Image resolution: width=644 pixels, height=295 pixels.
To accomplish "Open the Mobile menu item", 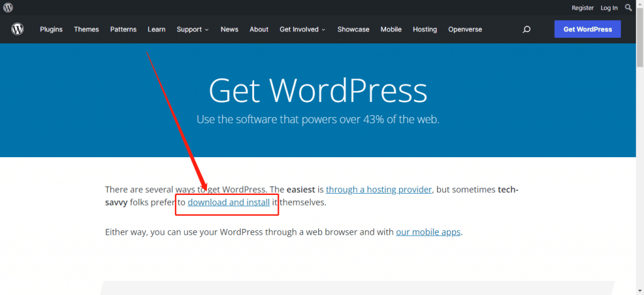I will tap(391, 29).
